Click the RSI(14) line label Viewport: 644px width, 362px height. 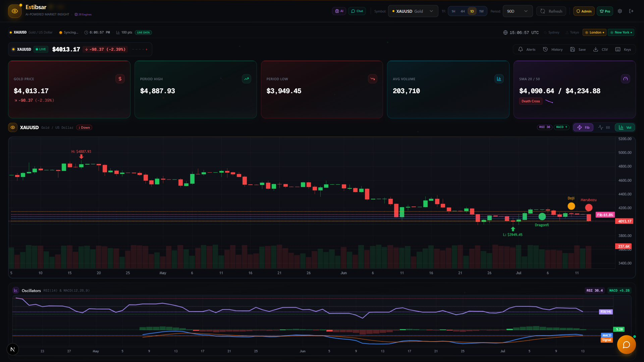(606, 312)
